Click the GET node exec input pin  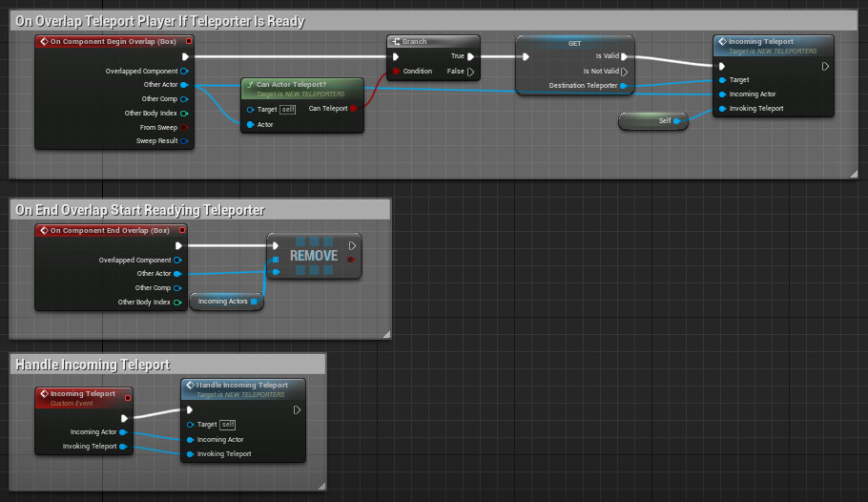[526, 56]
